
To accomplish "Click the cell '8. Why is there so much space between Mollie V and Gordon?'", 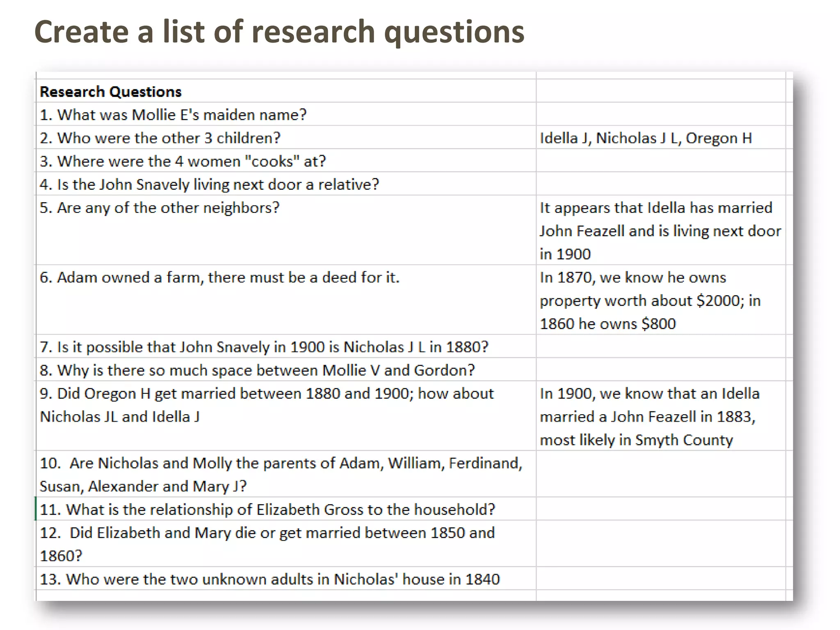I will [x=286, y=370].
